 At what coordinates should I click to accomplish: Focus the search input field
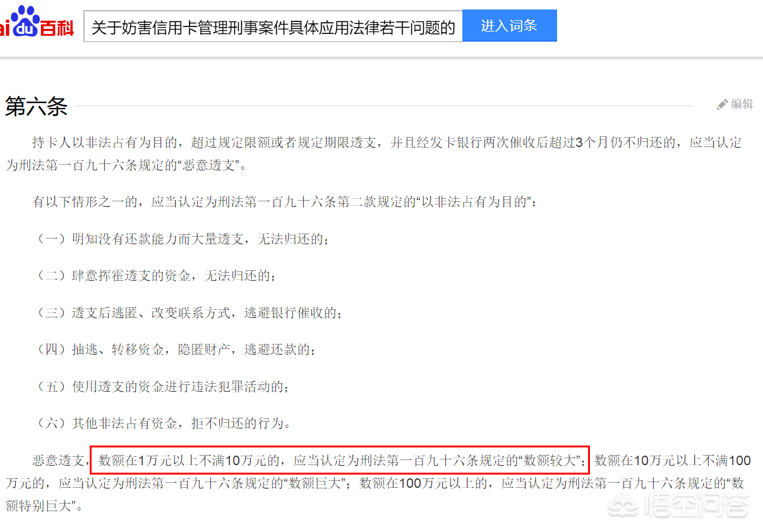click(x=273, y=27)
